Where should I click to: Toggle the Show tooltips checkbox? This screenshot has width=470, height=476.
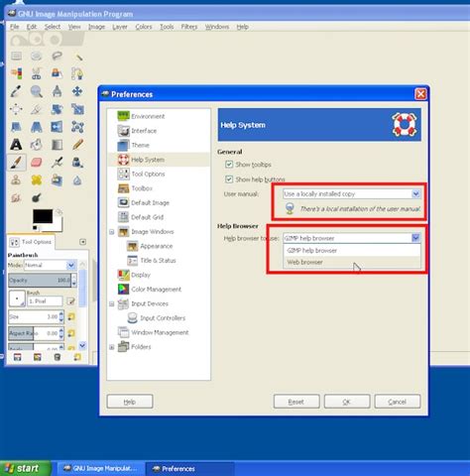(229, 165)
